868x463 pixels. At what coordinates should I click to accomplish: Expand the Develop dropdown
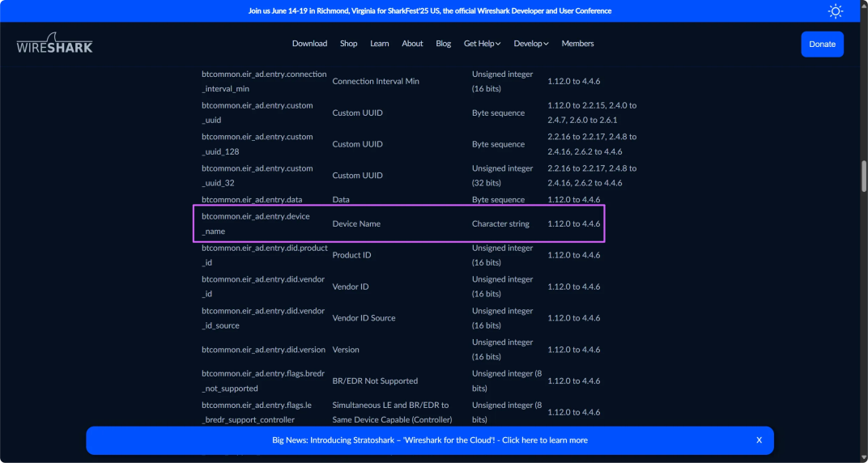[531, 44]
